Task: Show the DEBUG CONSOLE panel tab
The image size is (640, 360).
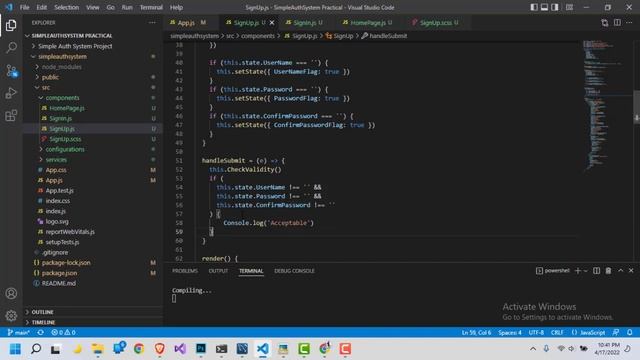Action: pos(294,271)
